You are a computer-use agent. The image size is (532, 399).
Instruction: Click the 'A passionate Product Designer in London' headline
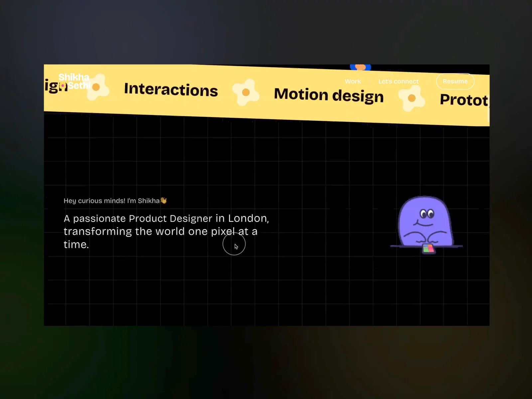(166, 231)
